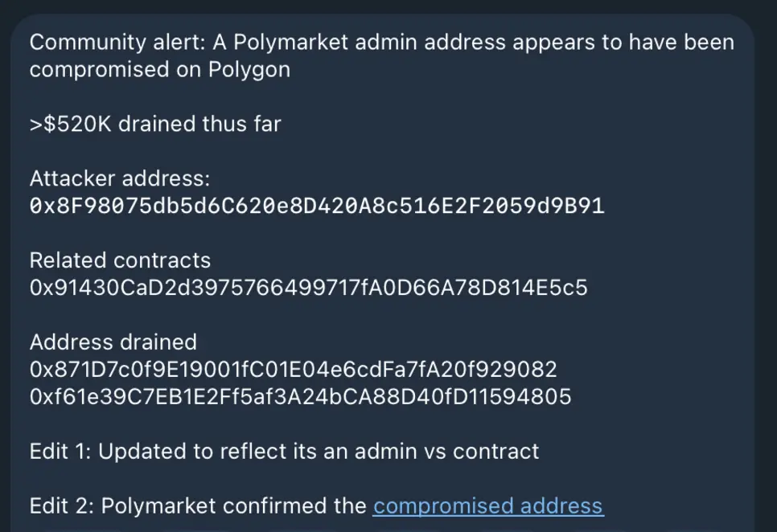Click the "Related contracts" label
777x532 pixels.
coord(120,260)
